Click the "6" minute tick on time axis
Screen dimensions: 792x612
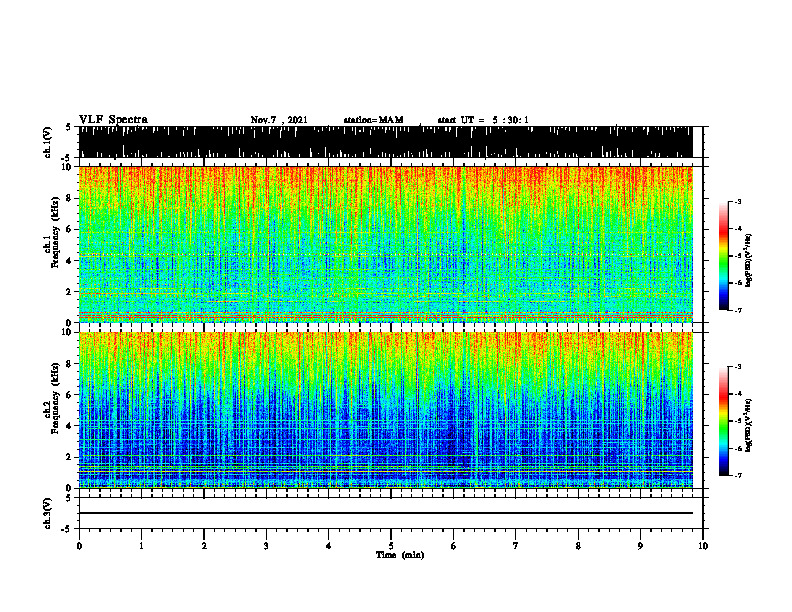(x=454, y=546)
